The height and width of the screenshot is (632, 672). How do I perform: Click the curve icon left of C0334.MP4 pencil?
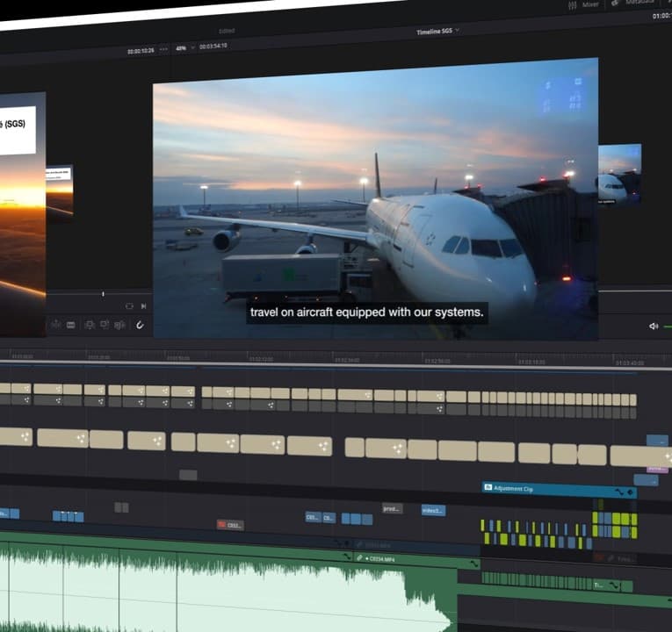(346, 557)
